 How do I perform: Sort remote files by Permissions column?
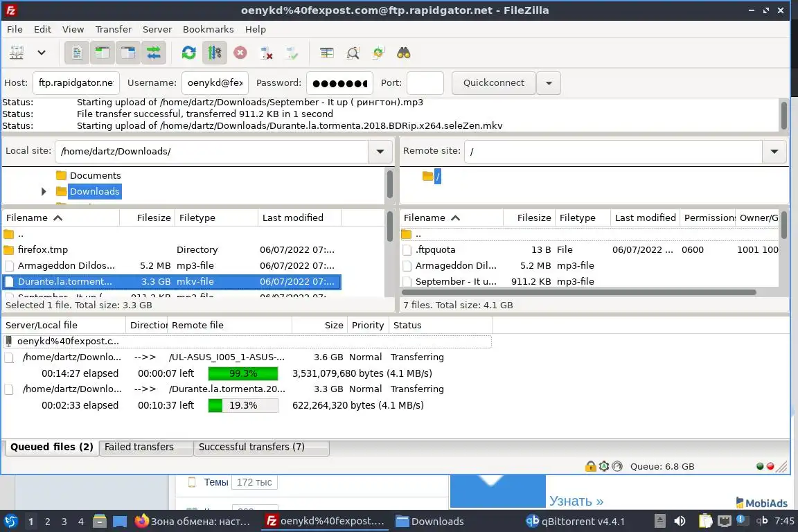coord(709,218)
